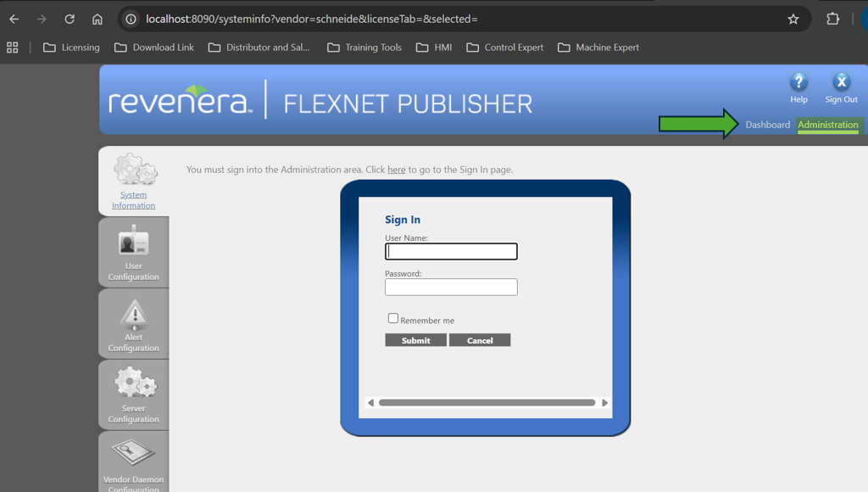This screenshot has width=868, height=492.
Task: Open the Licensing bookmark folder
Action: pos(71,48)
